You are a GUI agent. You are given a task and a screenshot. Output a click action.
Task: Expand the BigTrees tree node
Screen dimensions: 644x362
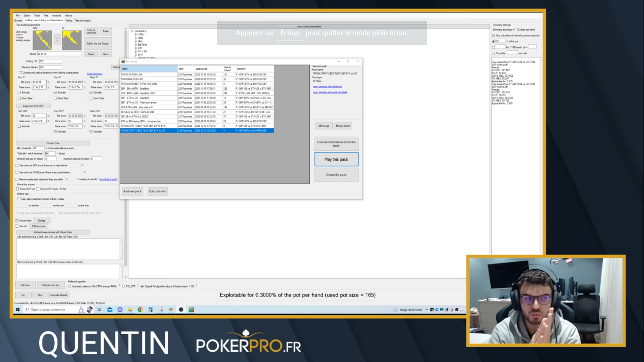coord(136,44)
